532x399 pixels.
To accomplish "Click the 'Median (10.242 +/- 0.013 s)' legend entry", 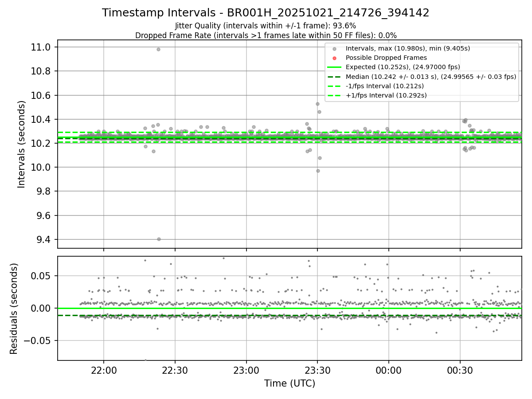I will 431,77.
